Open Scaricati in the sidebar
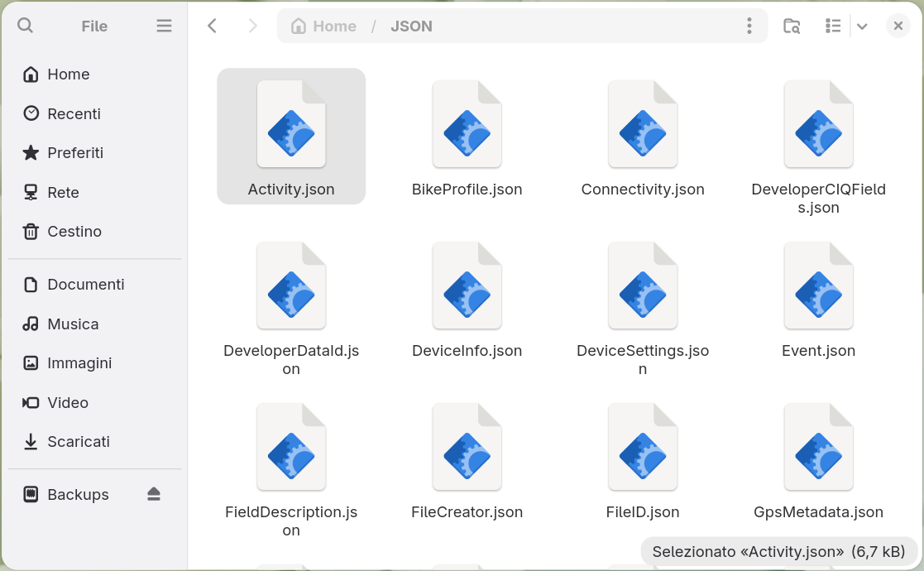924x571 pixels. 95,441
